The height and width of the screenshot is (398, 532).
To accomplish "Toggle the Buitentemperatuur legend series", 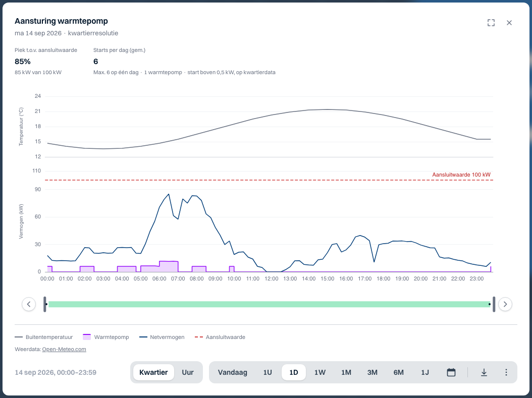I will [44, 337].
